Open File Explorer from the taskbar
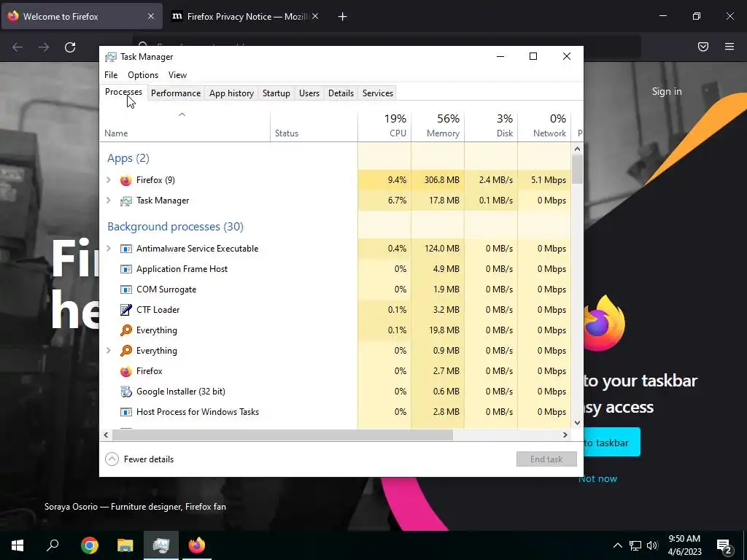The height and width of the screenshot is (560, 747). click(x=125, y=545)
